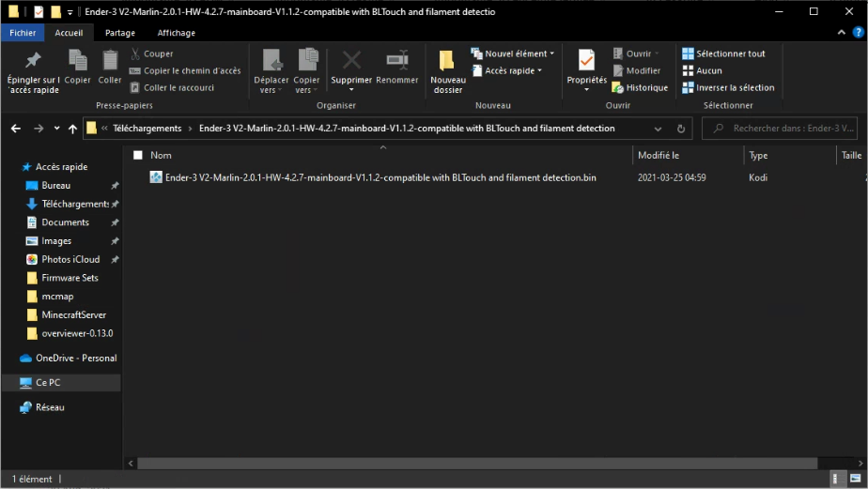Screen dimensions: 868x489
Task: Click title bar properties checkmark icon
Action: (39, 11)
